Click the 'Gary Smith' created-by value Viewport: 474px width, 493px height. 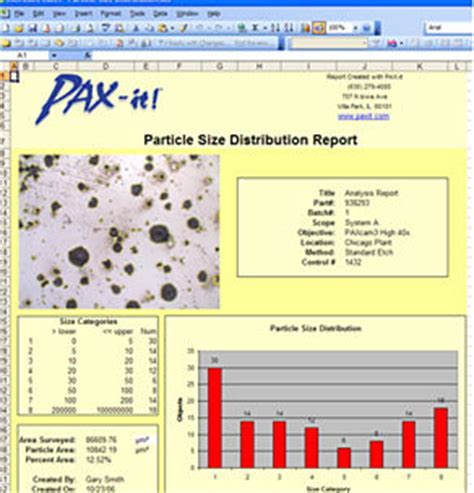[105, 480]
